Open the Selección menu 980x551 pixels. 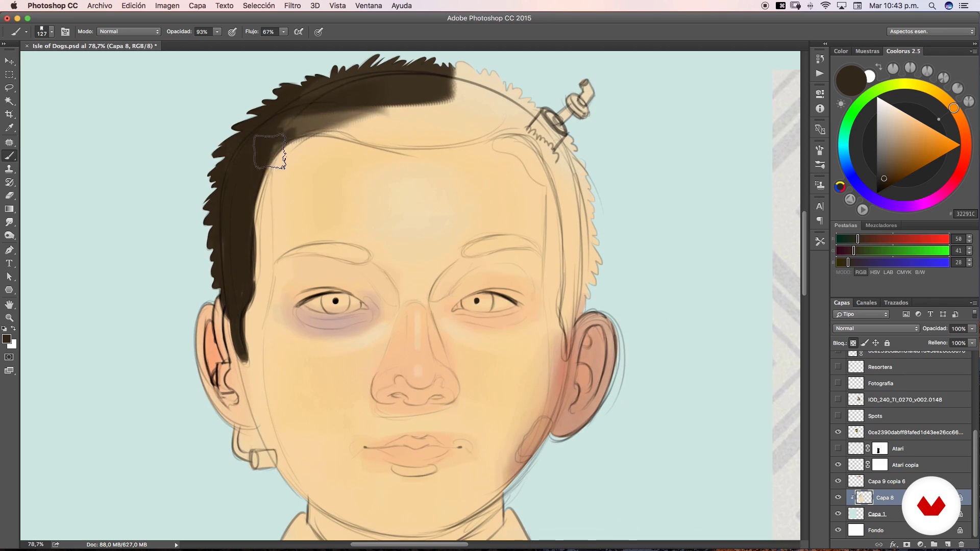tap(259, 6)
